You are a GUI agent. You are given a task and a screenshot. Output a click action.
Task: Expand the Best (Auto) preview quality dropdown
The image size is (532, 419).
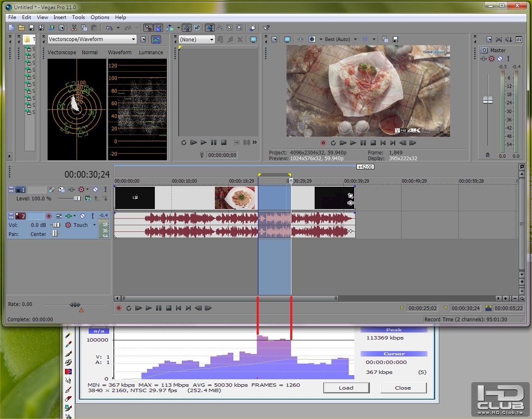pos(355,39)
